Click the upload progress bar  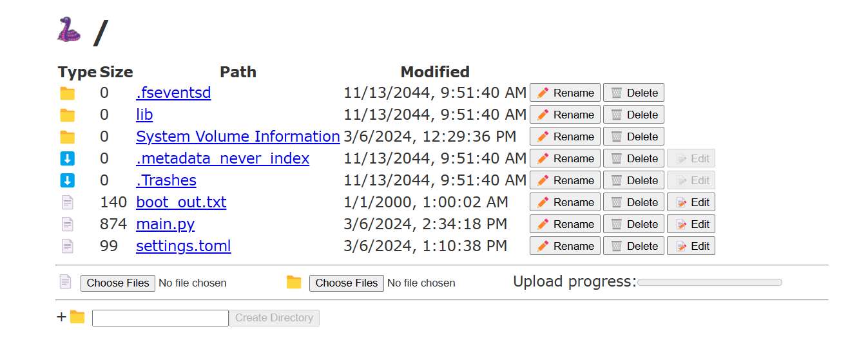(709, 282)
